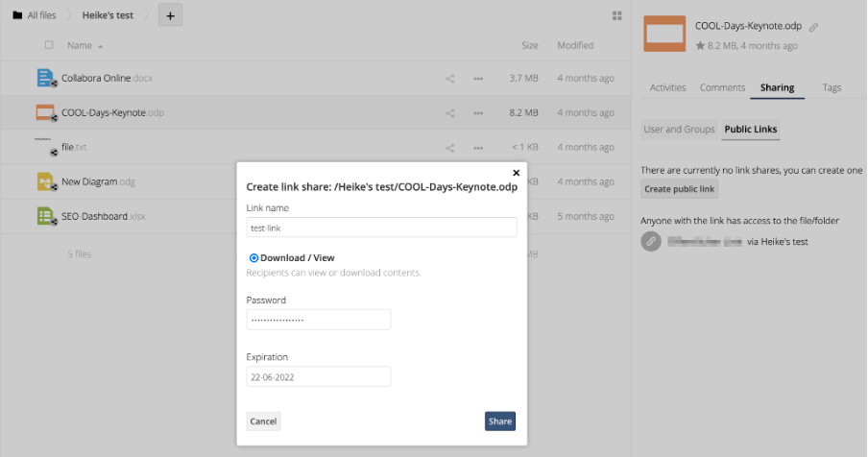Click the plus button to add new file
Viewport: 868px width, 457px height.
170,15
